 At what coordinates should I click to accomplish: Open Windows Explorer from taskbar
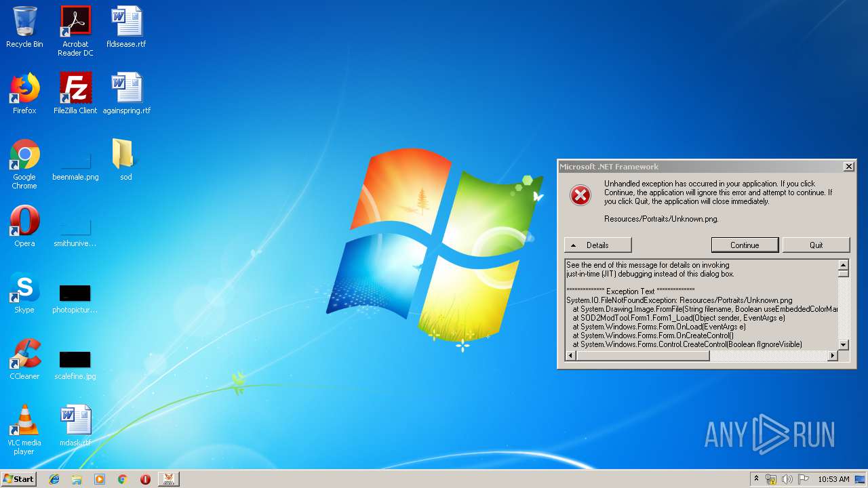click(x=77, y=479)
